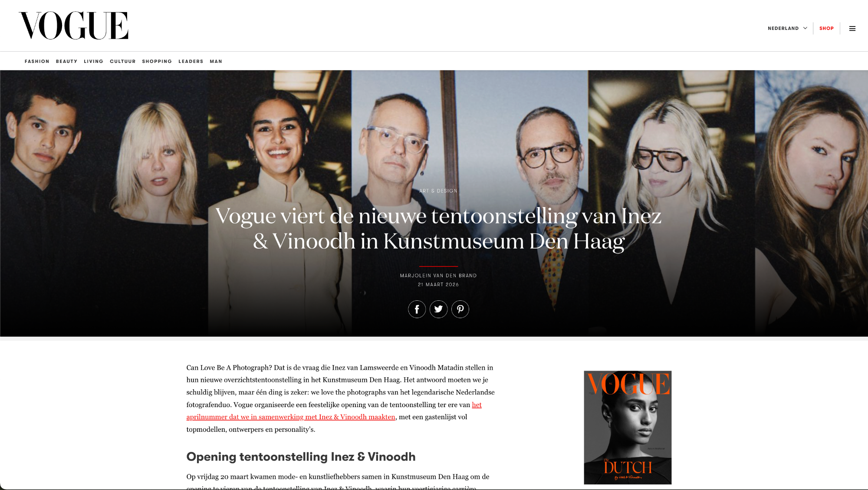The width and height of the screenshot is (868, 490).
Task: Expand the Nederland country dropdown
Action: click(x=787, y=28)
